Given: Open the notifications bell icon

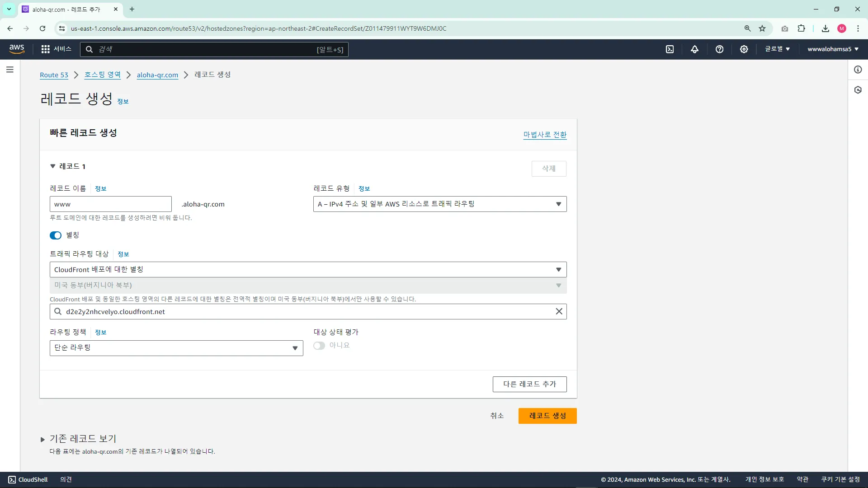Looking at the screenshot, I should [x=694, y=49].
